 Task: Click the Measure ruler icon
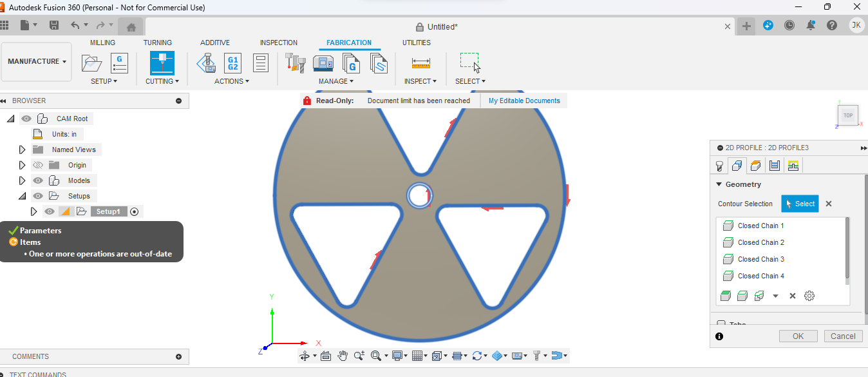420,63
